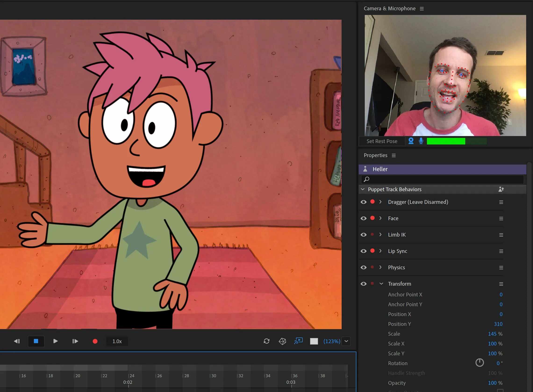Click the loop playback icon
The width and height of the screenshot is (533, 392).
[266, 341]
